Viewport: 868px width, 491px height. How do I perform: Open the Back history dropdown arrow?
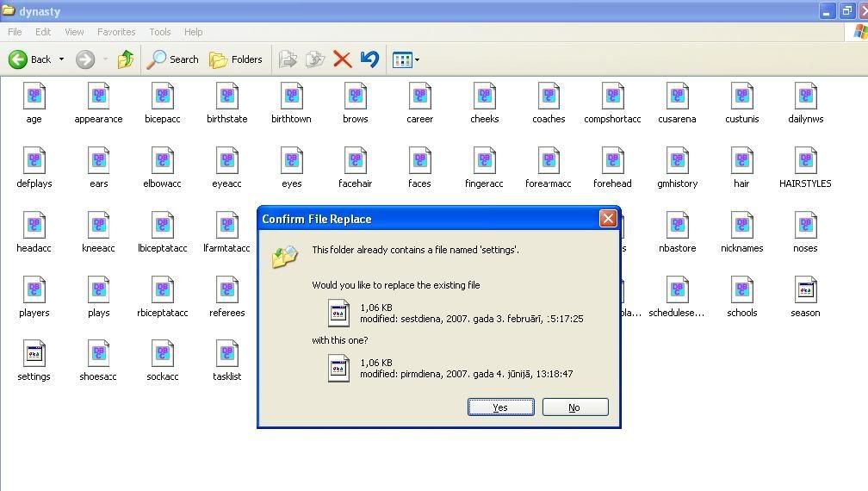pyautogui.click(x=61, y=59)
